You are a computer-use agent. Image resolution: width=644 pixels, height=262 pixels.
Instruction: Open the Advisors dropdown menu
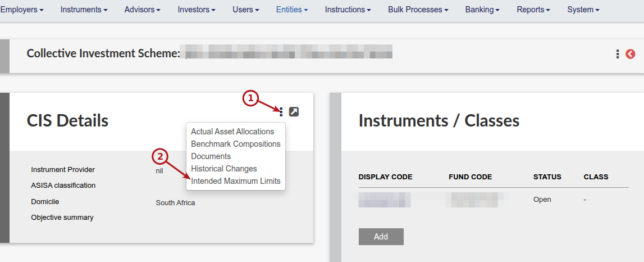[143, 10]
